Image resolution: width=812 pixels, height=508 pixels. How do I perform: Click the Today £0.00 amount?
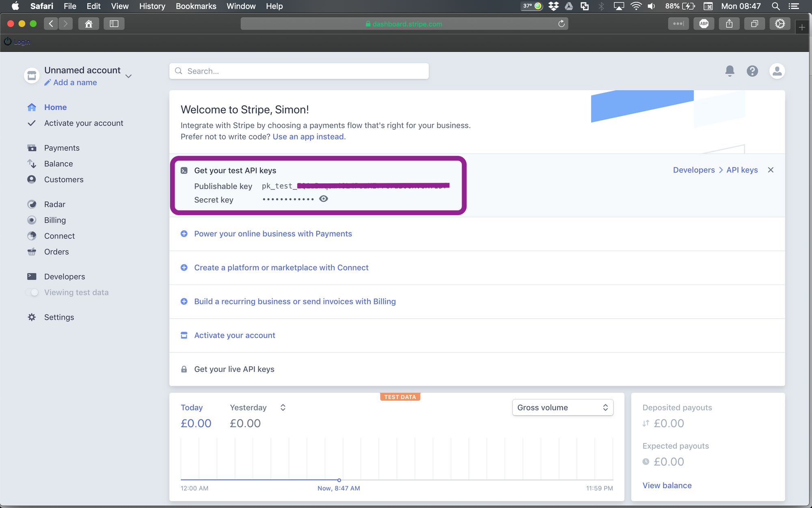(x=196, y=423)
